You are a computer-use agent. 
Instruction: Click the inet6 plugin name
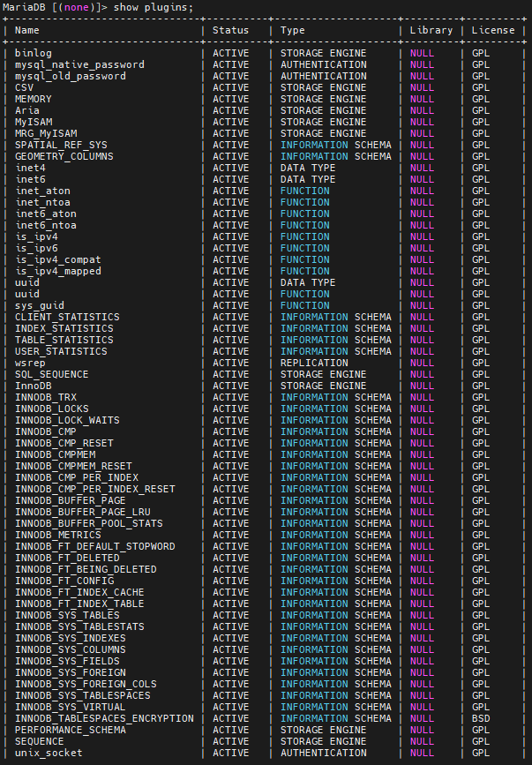click(x=30, y=179)
